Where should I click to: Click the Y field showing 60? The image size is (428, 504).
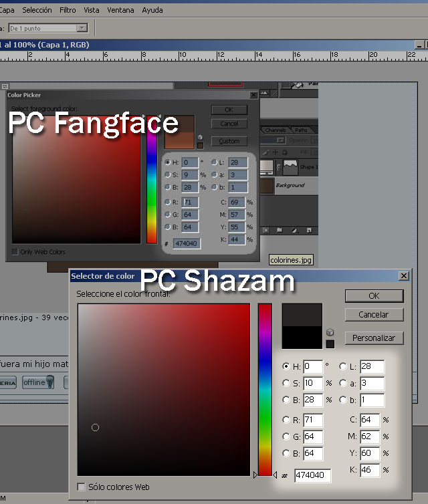(370, 453)
